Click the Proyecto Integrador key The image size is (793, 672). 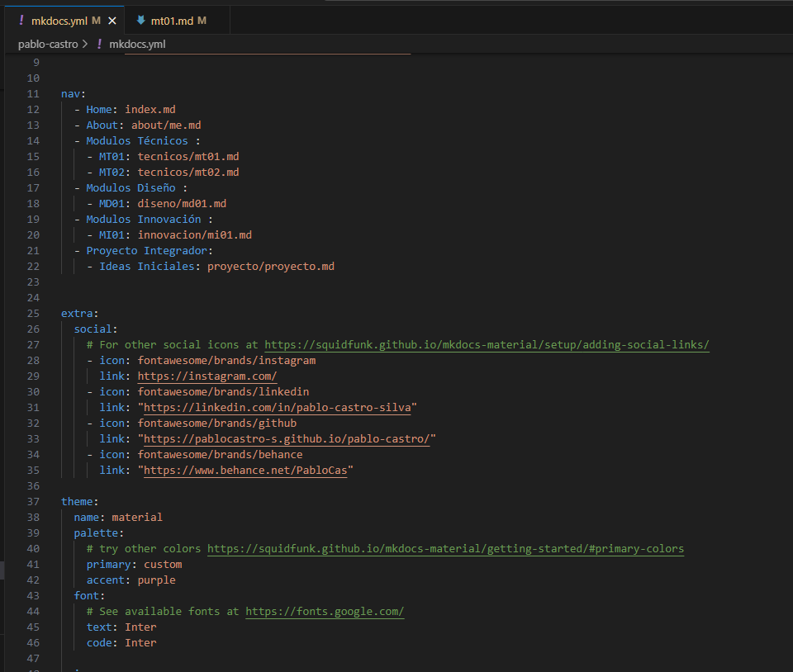pos(147,251)
